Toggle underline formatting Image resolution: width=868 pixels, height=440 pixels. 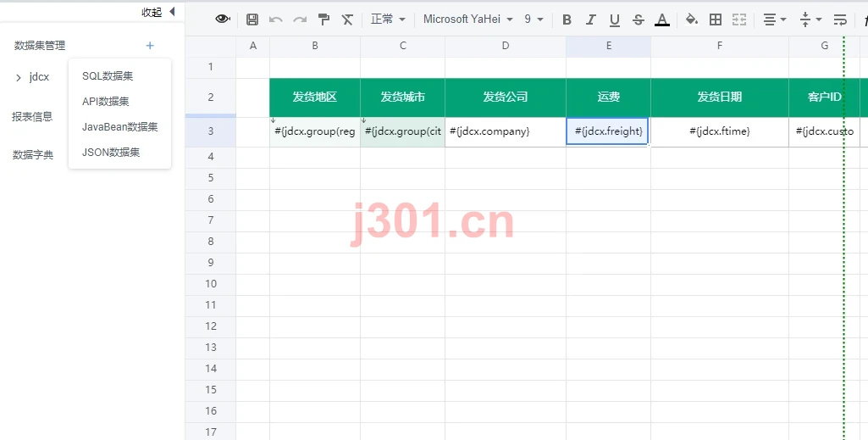(x=615, y=20)
